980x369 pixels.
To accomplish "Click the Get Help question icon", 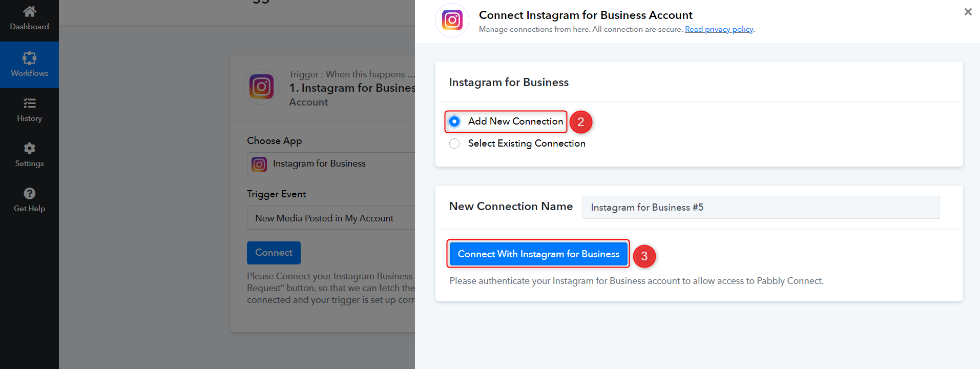I will (x=30, y=193).
